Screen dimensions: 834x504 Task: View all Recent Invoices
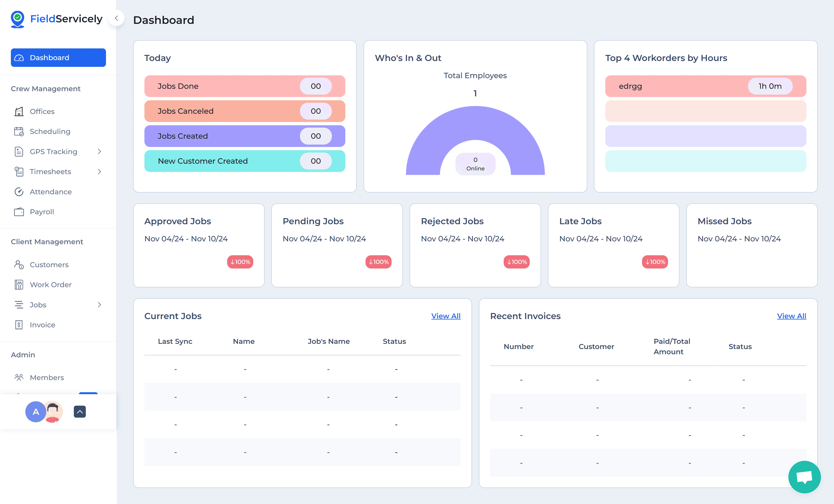[791, 316]
